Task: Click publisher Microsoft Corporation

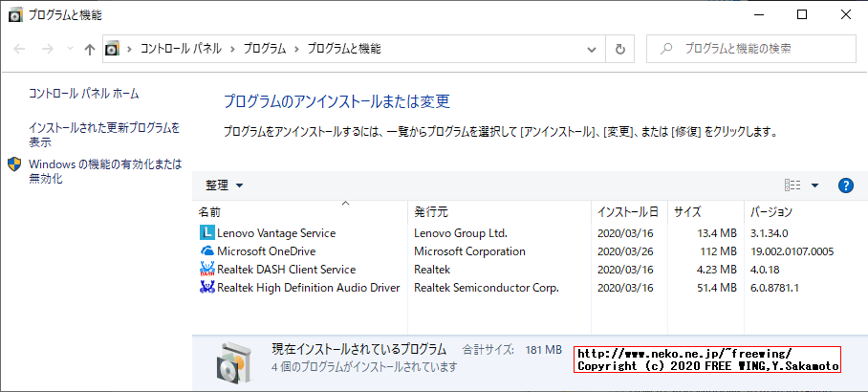Action: point(469,251)
